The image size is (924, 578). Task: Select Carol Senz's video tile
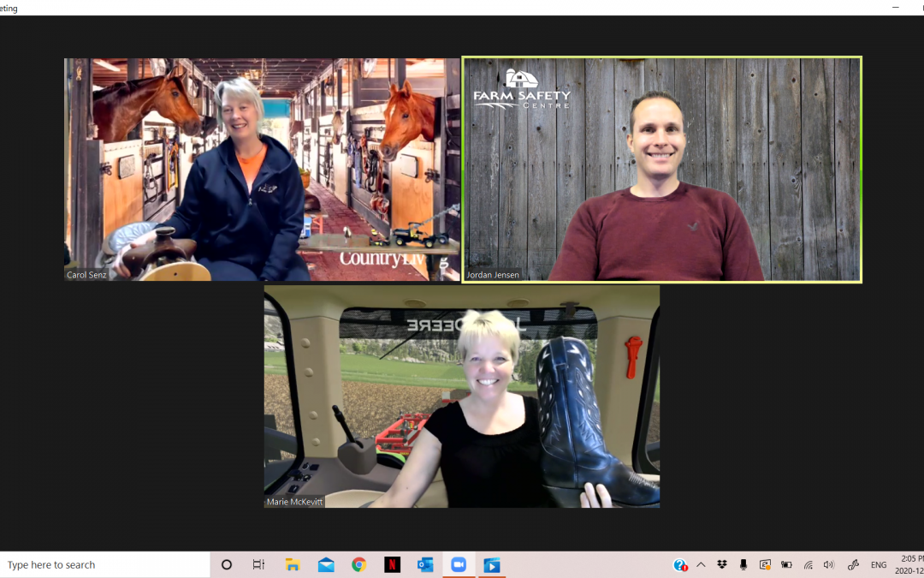click(x=262, y=170)
